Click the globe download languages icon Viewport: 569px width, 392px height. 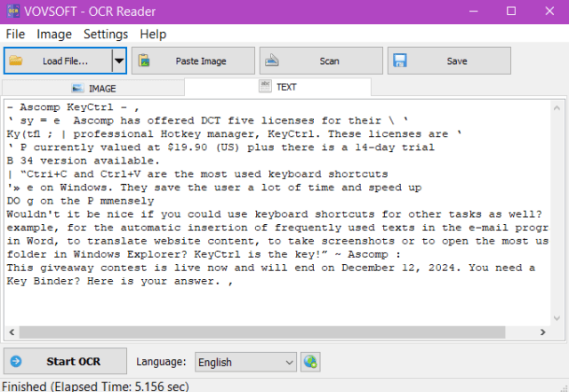(310, 362)
